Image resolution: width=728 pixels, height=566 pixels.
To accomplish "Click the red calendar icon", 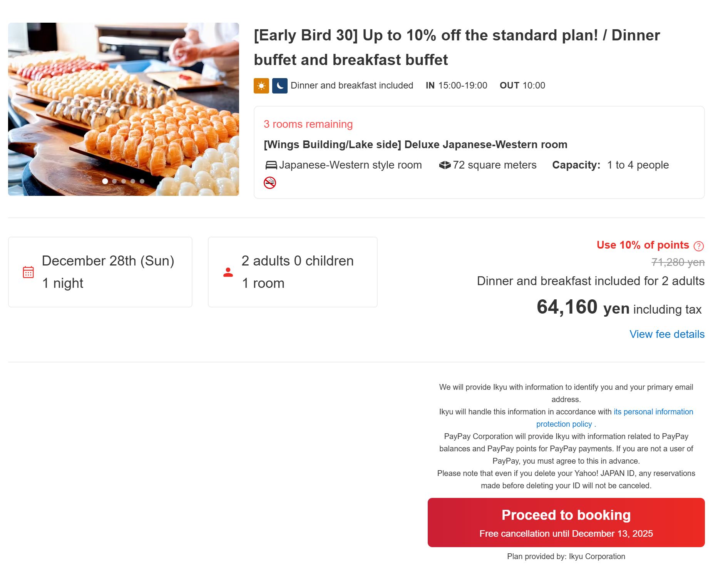I will click(x=28, y=272).
